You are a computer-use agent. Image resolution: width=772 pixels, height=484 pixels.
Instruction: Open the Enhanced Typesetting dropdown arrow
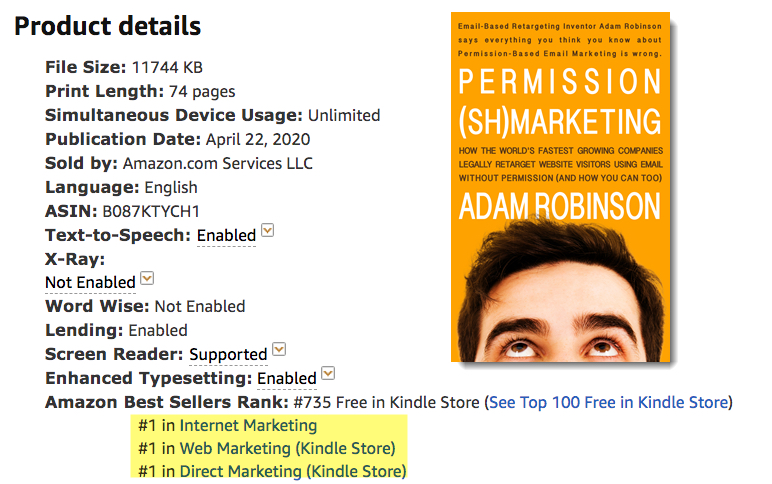click(328, 373)
